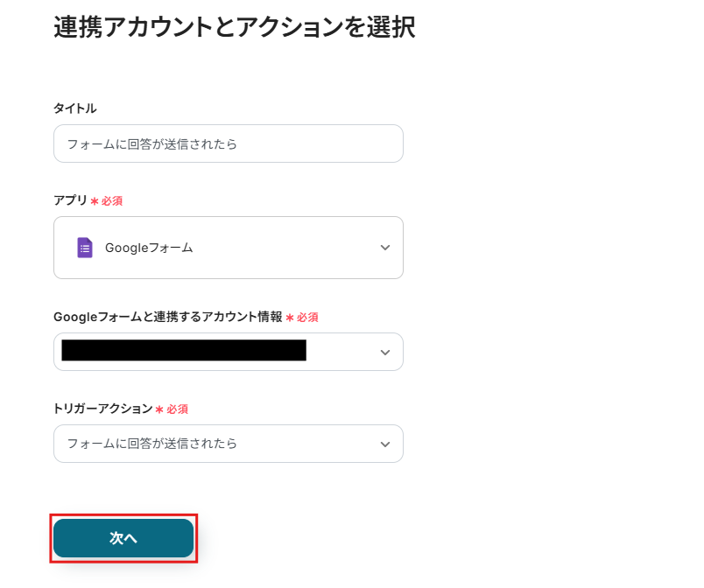Focus the タイトル text input field
Screen dimensions: 704x588
pyautogui.click(x=228, y=143)
